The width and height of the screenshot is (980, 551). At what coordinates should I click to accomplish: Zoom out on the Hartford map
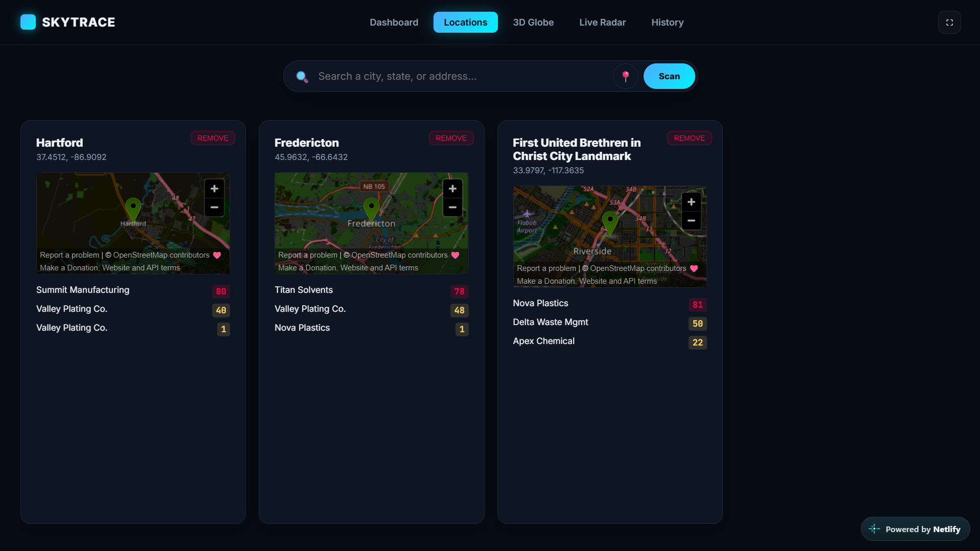click(x=214, y=207)
